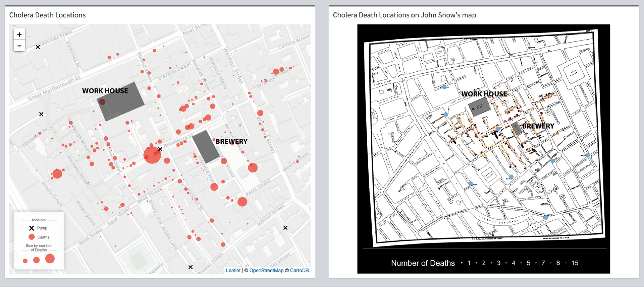Click the red Deaths circle in legend

32,237
